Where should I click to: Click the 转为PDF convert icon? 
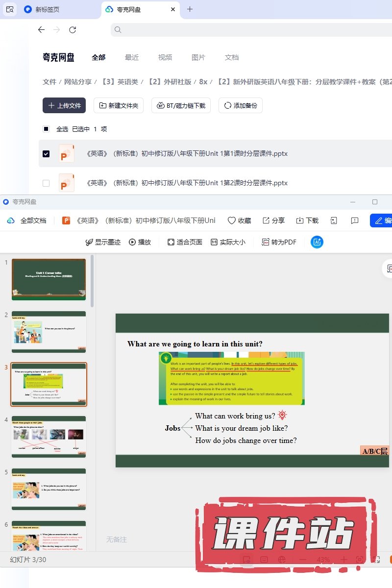tap(266, 242)
